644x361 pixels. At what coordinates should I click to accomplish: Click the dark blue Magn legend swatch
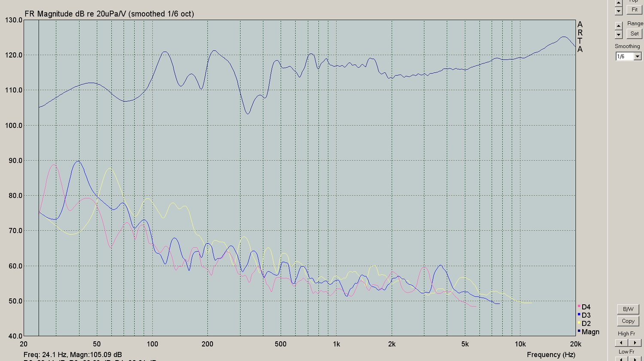pyautogui.click(x=579, y=331)
